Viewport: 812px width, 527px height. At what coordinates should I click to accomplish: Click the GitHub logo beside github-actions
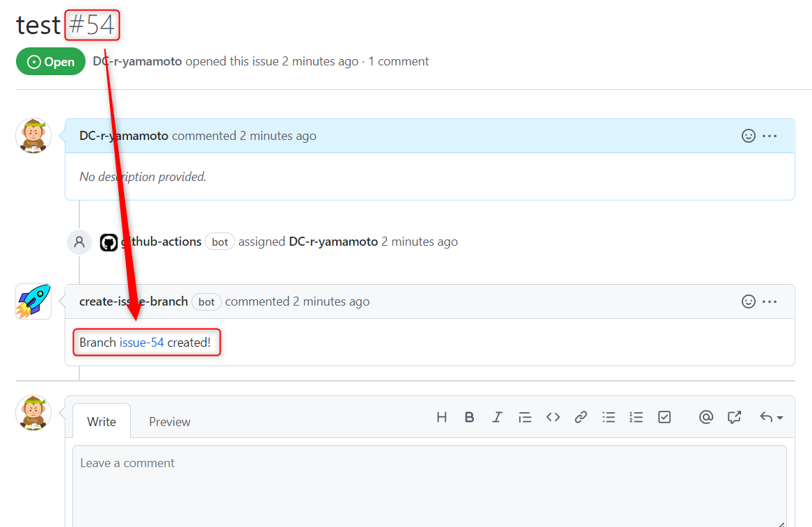click(109, 242)
